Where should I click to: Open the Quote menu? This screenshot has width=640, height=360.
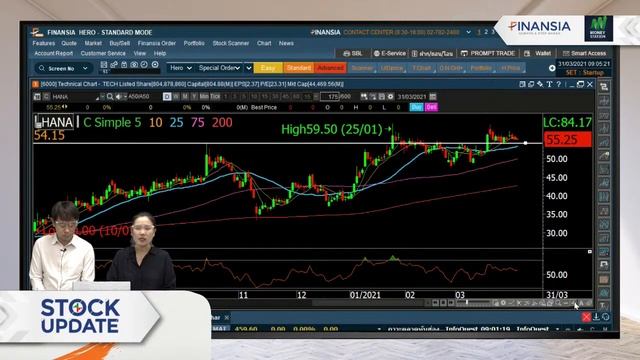tap(69, 43)
